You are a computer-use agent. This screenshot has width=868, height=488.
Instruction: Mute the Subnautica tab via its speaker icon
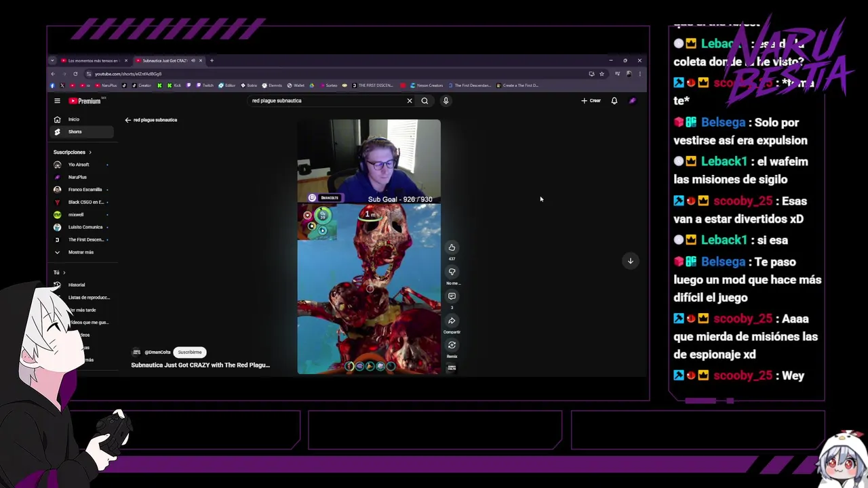[193, 60]
